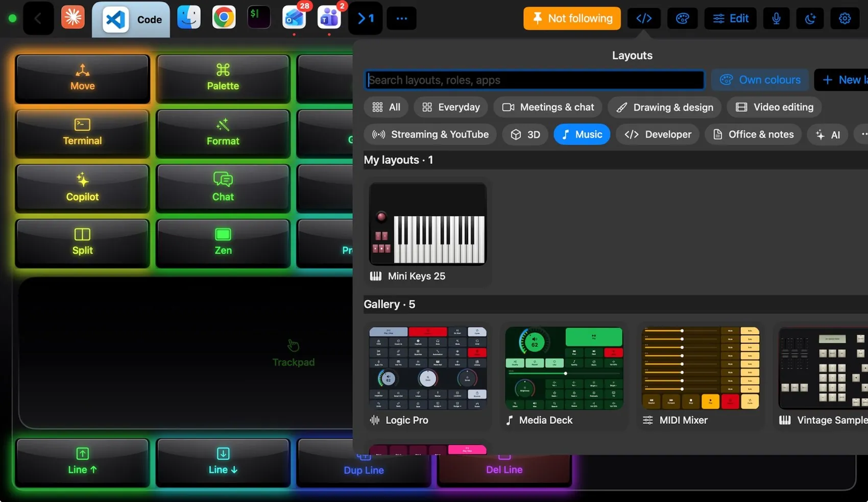
Task: Toggle Zen mode key
Action: pos(223,243)
